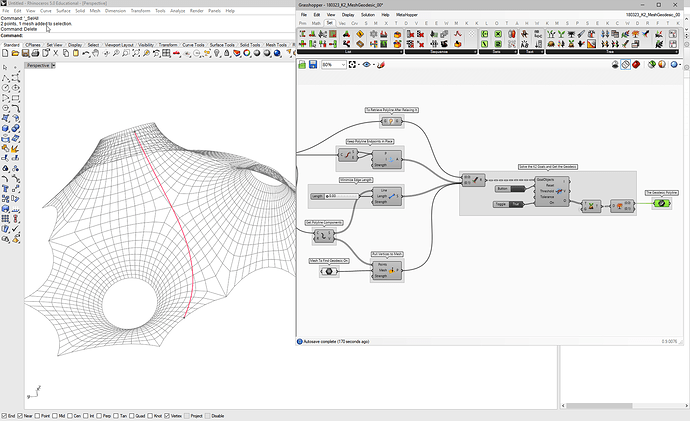Screen dimensions: 690x421
Task: Click the Print icon in Rhino toolbar
Action: [x=34, y=54]
